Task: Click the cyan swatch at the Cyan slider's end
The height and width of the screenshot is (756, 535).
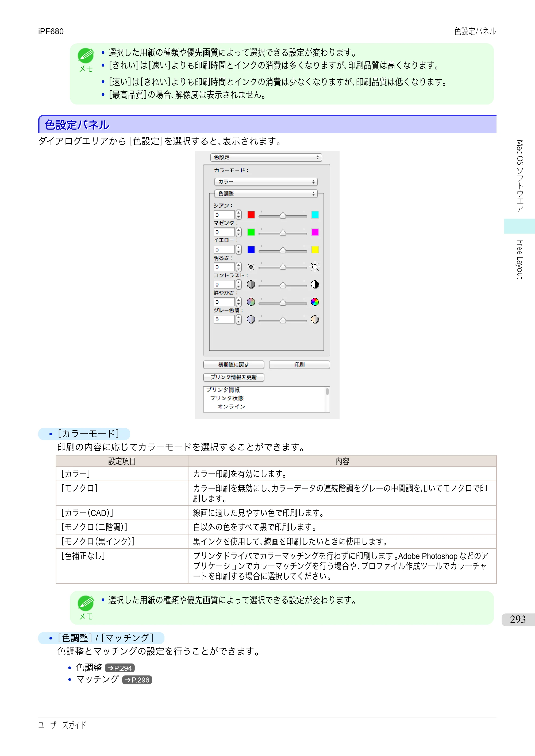Action: click(x=315, y=215)
